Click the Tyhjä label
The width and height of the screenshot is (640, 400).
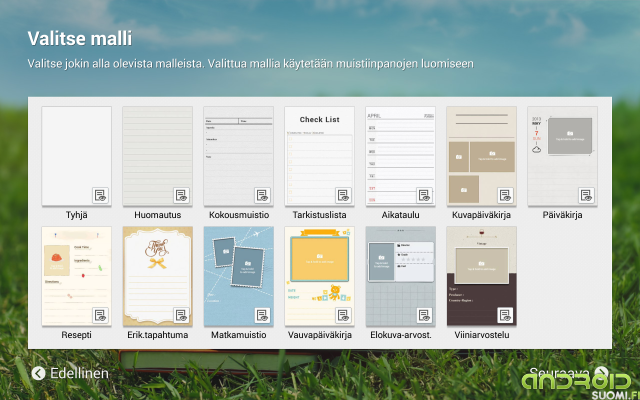click(x=76, y=215)
